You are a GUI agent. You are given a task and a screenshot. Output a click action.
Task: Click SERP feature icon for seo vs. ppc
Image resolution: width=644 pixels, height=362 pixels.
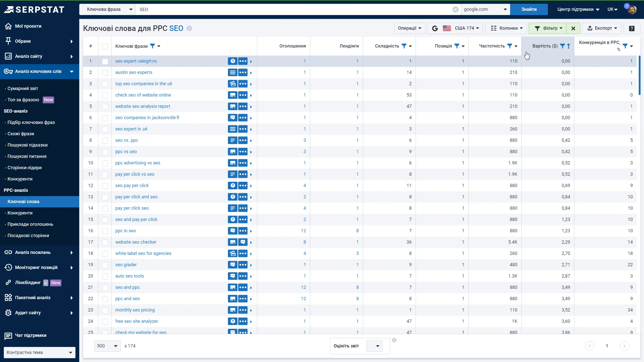[x=233, y=140]
